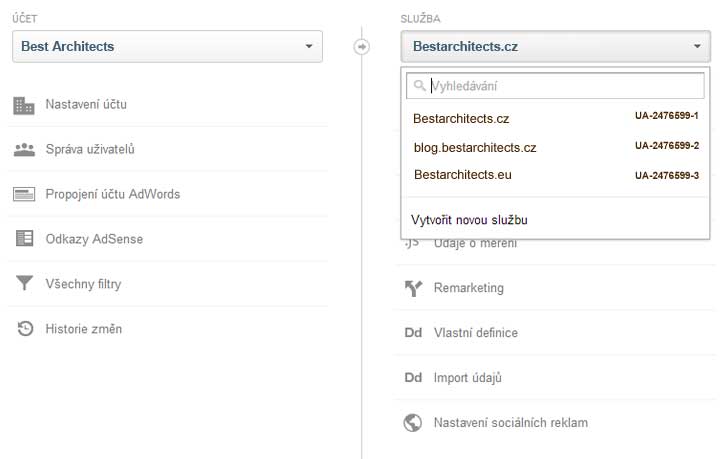Click the Správa uživatelů people icon

[24, 150]
